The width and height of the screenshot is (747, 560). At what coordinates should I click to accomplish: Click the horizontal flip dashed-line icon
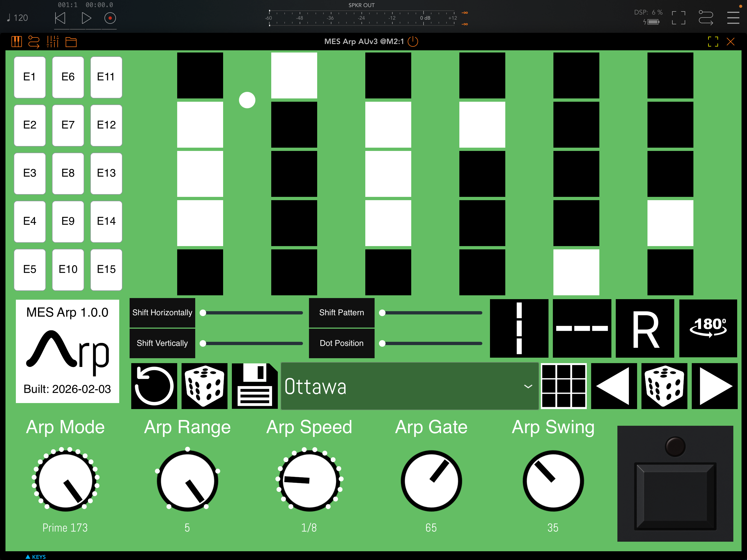[x=582, y=328]
